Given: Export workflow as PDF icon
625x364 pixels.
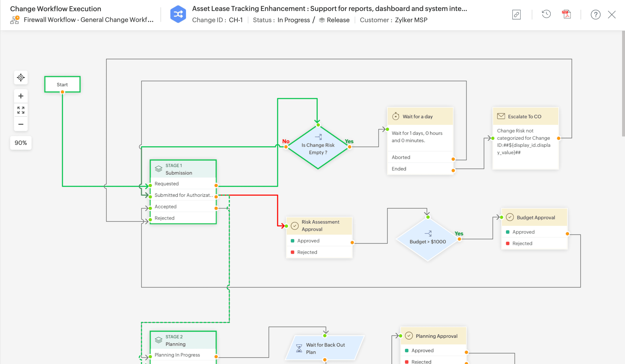Looking at the screenshot, I should (566, 14).
